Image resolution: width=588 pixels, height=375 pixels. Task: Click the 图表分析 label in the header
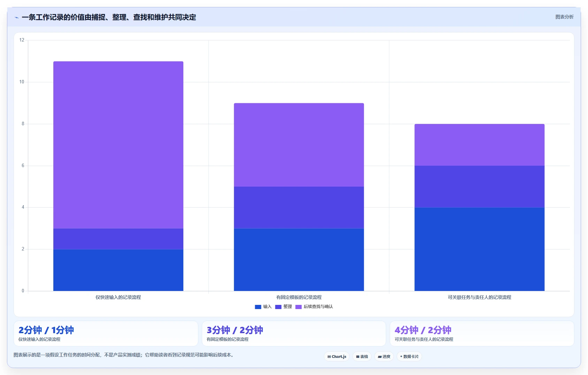(564, 17)
